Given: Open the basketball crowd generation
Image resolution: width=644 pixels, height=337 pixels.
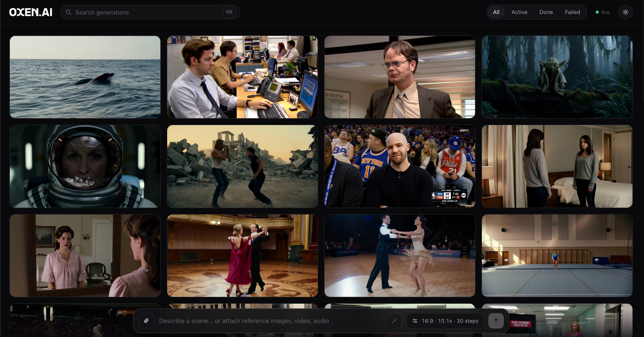Looking at the screenshot, I should [x=400, y=166].
